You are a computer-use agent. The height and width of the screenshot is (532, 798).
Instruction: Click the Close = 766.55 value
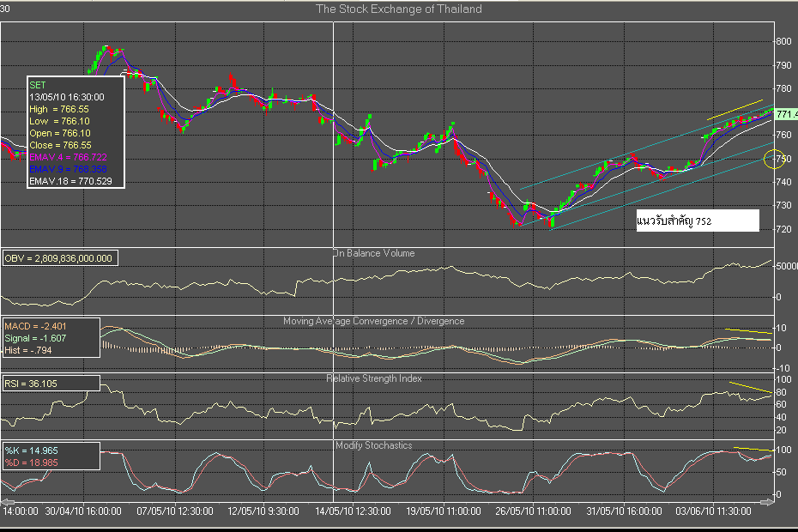pos(60,145)
